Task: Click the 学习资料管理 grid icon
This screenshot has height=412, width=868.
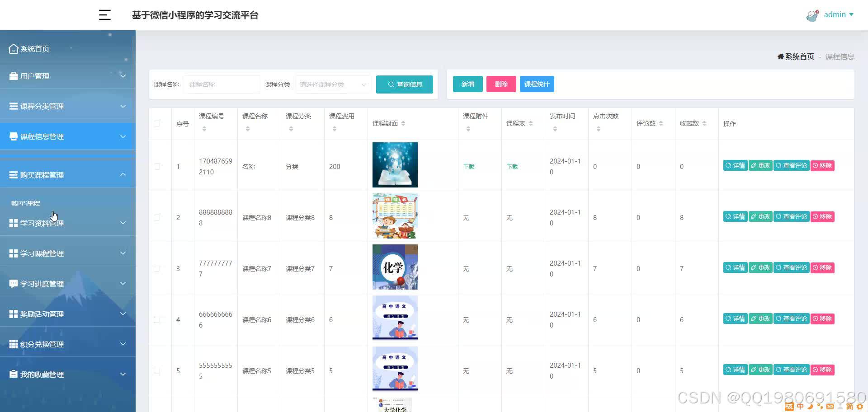Action: [x=14, y=223]
